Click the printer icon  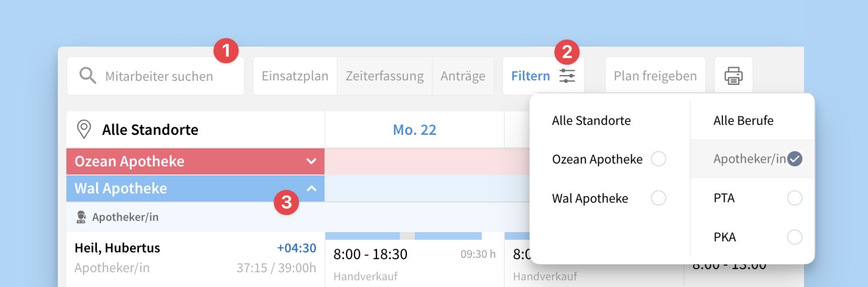(x=733, y=76)
